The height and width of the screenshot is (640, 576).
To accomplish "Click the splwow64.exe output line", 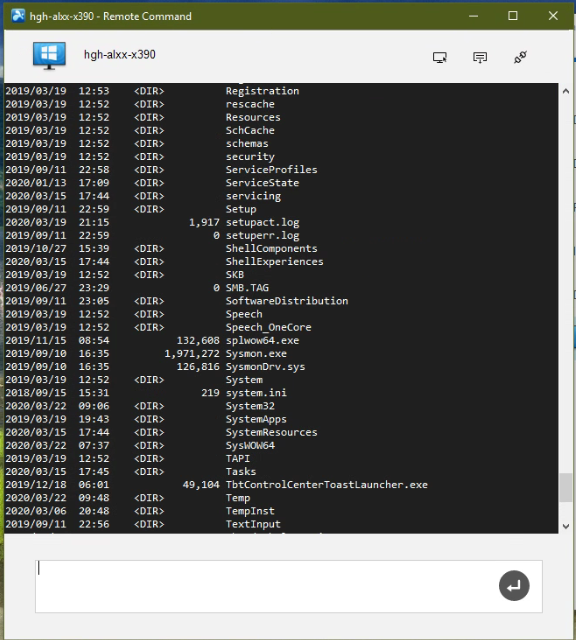I will tap(152, 340).
